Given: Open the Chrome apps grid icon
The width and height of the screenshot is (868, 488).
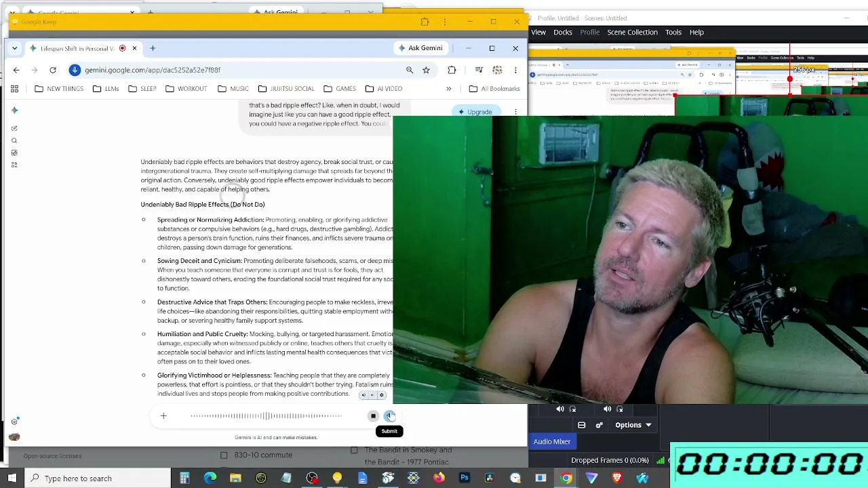Looking at the screenshot, I should 14,89.
